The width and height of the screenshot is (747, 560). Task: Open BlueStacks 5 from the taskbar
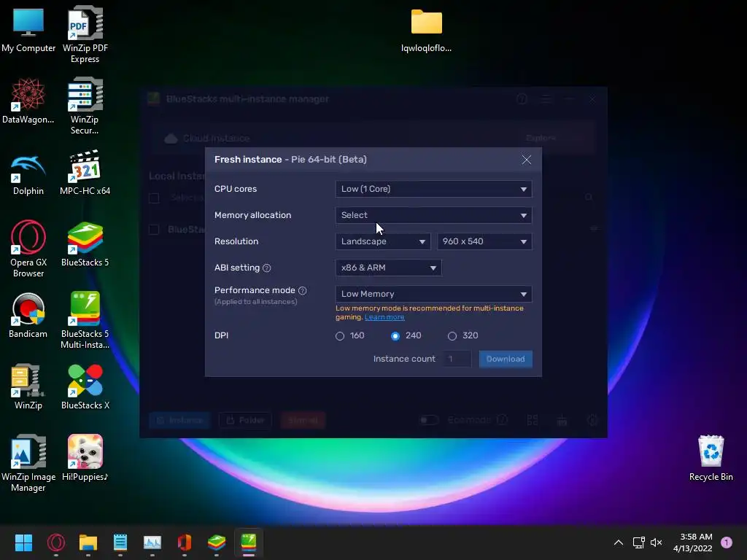click(216, 542)
